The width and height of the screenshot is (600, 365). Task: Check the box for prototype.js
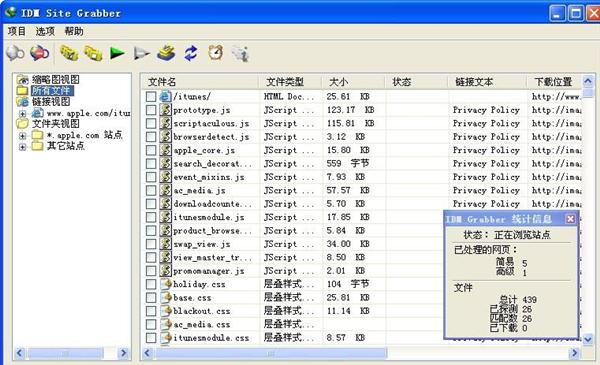point(151,110)
